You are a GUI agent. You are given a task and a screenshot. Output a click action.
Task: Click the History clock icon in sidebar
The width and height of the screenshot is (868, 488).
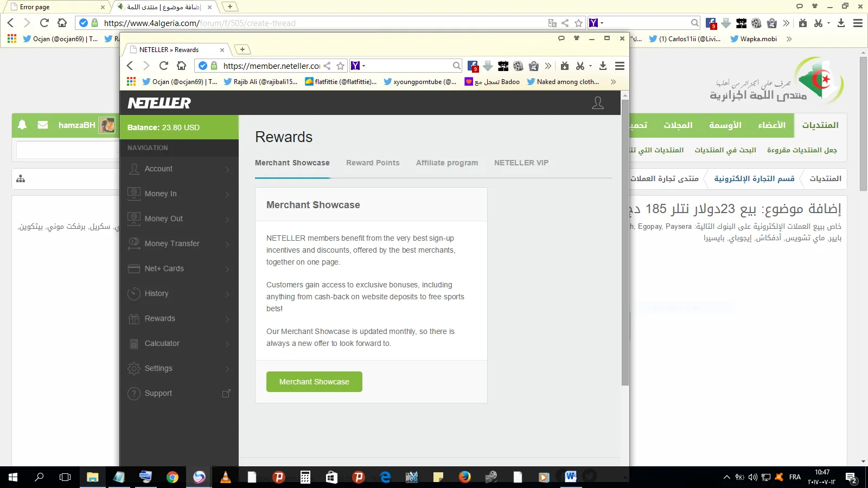point(133,294)
